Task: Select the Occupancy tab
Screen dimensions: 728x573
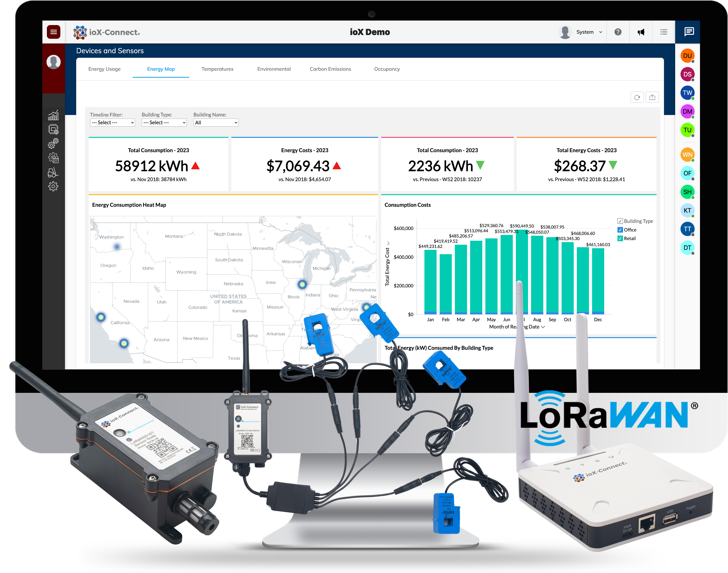Action: coord(387,69)
